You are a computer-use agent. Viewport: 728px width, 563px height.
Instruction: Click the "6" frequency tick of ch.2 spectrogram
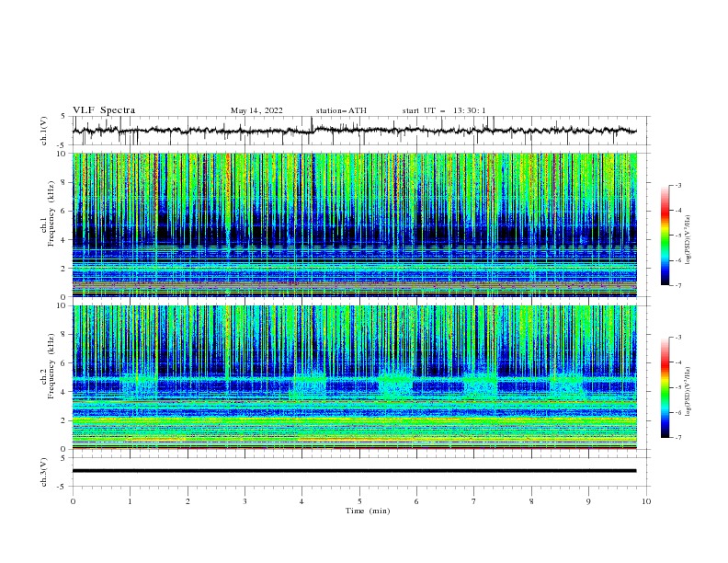(65, 362)
